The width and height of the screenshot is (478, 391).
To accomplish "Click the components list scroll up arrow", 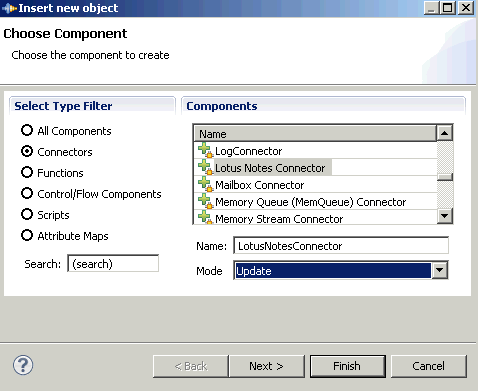I will [444, 133].
